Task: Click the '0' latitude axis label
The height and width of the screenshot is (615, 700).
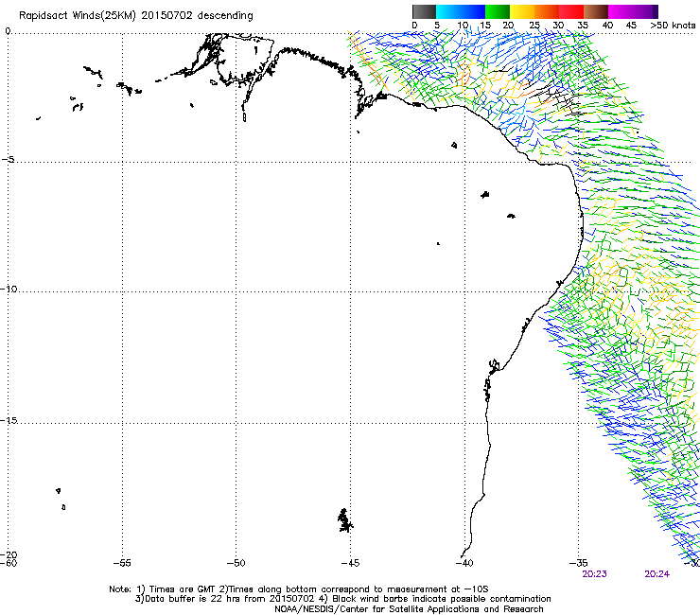Action: pyautogui.click(x=8, y=31)
